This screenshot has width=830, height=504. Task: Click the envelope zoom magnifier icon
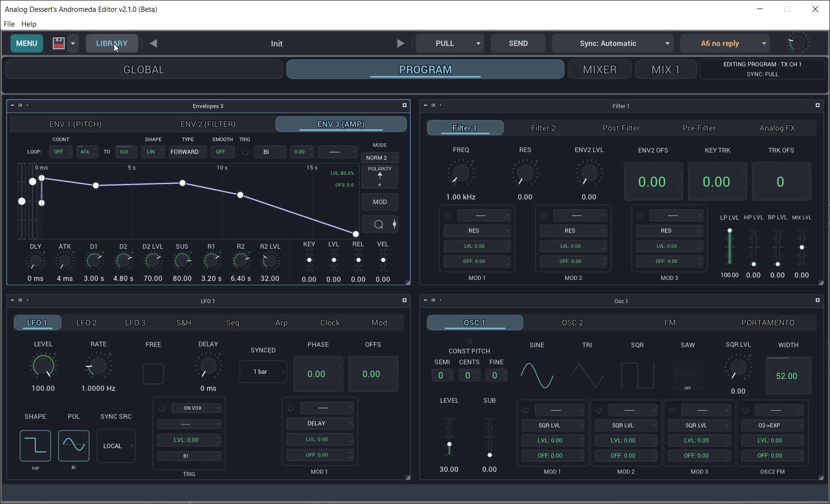(379, 225)
